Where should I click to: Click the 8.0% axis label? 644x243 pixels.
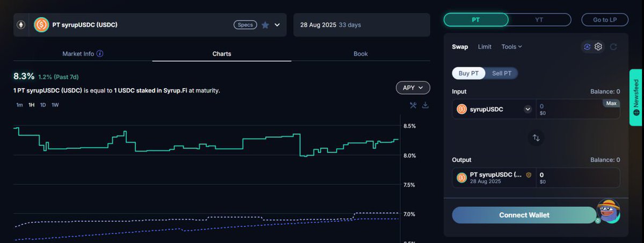tap(409, 156)
